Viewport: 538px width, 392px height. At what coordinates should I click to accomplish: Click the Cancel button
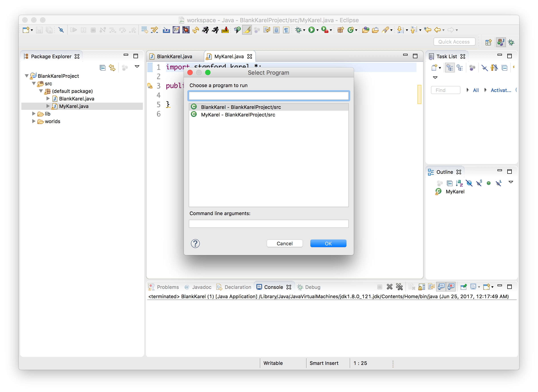[285, 244]
